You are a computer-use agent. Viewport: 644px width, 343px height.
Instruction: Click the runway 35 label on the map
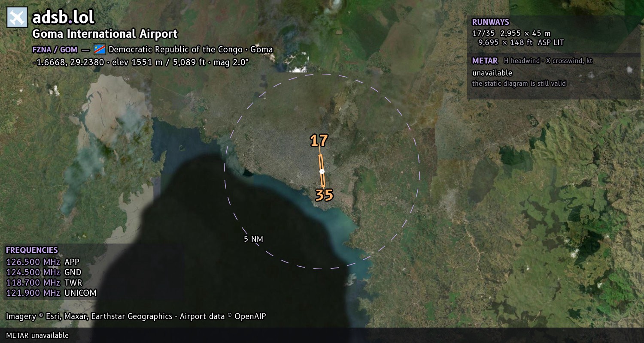[324, 195]
